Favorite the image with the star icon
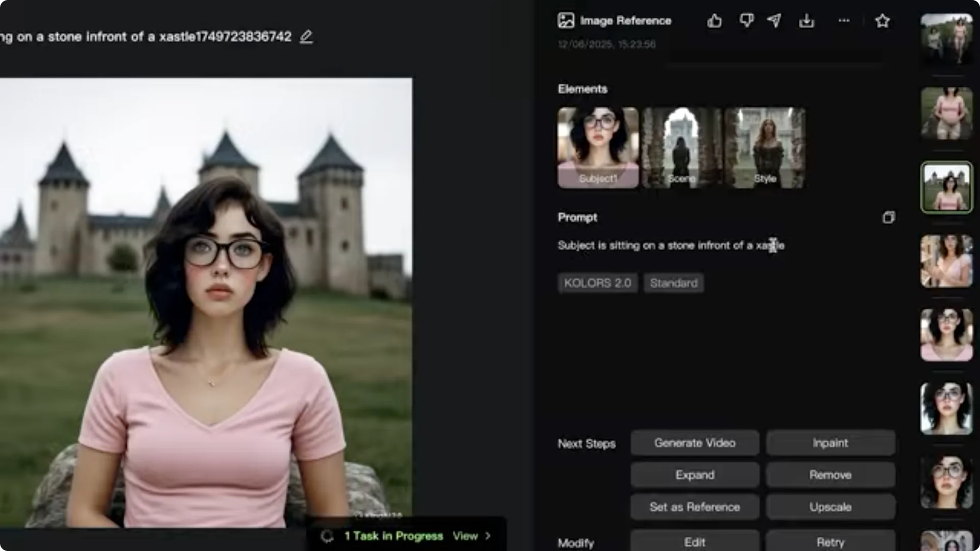Screen dimensions: 980x551 882,21
